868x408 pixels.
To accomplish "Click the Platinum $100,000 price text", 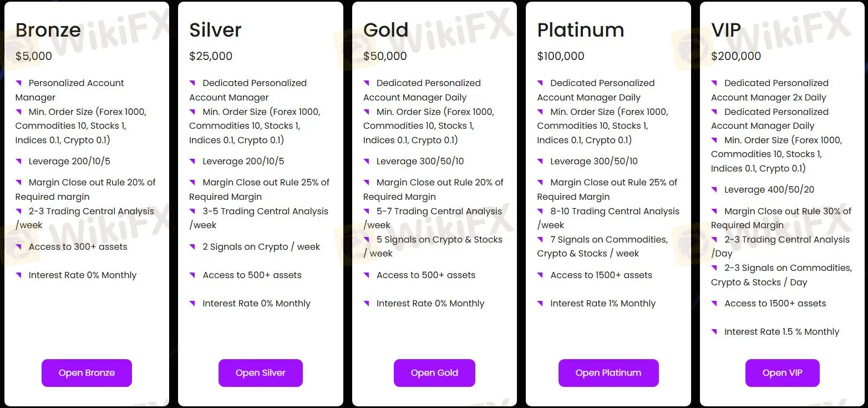I will [x=560, y=56].
